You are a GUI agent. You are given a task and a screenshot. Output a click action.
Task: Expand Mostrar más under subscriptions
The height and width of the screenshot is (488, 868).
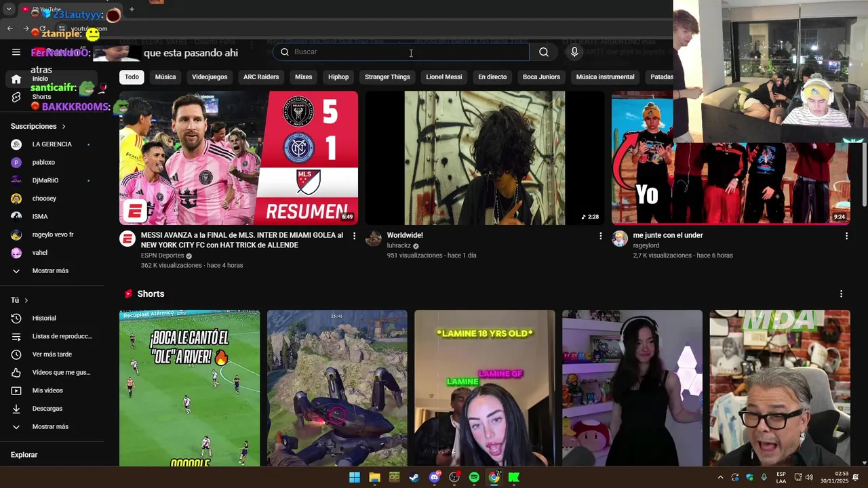(x=52, y=271)
